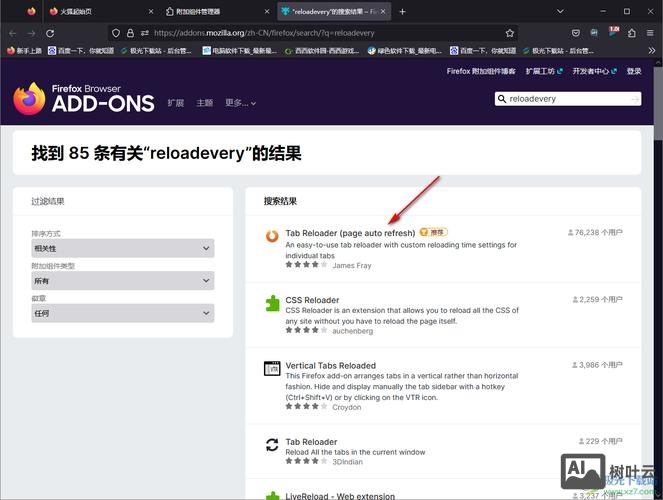The height and width of the screenshot is (500, 663).
Task: Expand the 更多 navigation dropdown
Action: click(241, 103)
